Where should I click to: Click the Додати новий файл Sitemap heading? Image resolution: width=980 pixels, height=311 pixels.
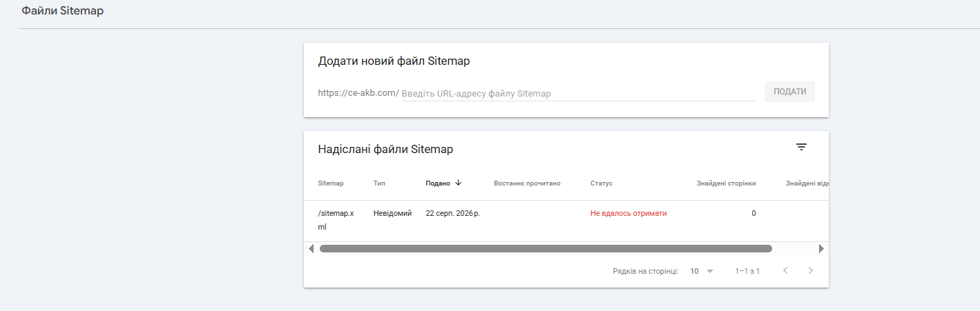pyautogui.click(x=394, y=61)
